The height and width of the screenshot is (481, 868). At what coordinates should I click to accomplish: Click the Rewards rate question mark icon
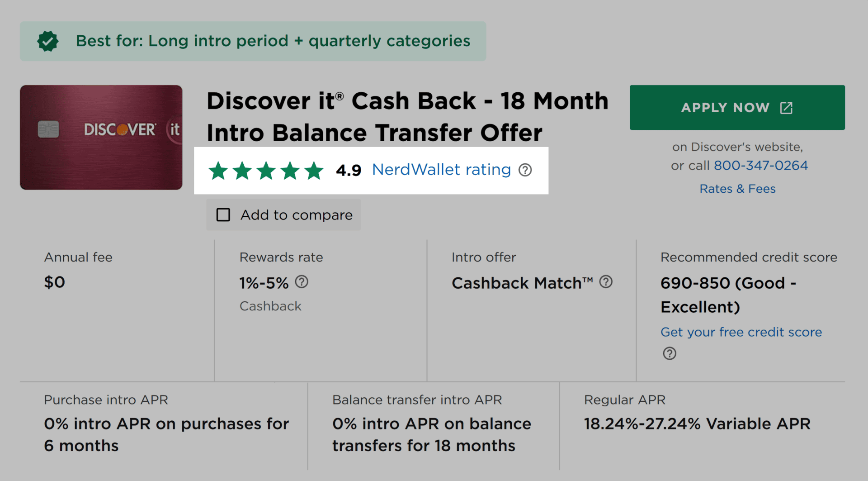[x=302, y=282]
